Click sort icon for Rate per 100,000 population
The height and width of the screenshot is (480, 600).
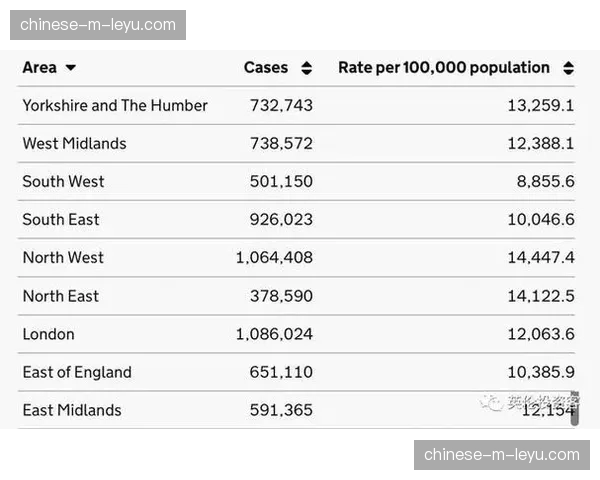(x=568, y=68)
